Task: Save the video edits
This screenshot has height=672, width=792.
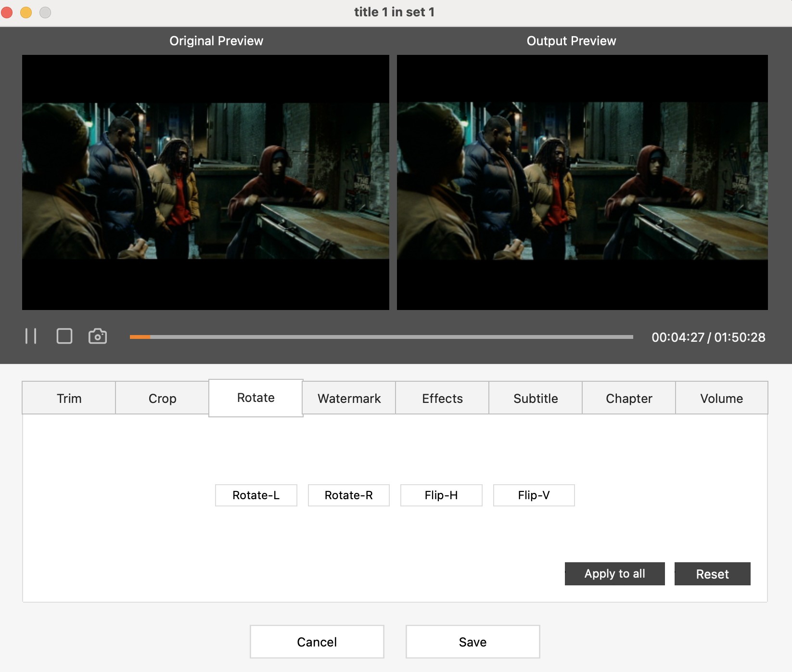Action: [473, 642]
